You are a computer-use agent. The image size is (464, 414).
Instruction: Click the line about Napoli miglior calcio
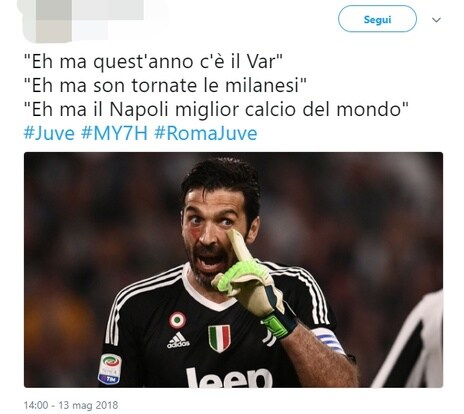tap(216, 109)
